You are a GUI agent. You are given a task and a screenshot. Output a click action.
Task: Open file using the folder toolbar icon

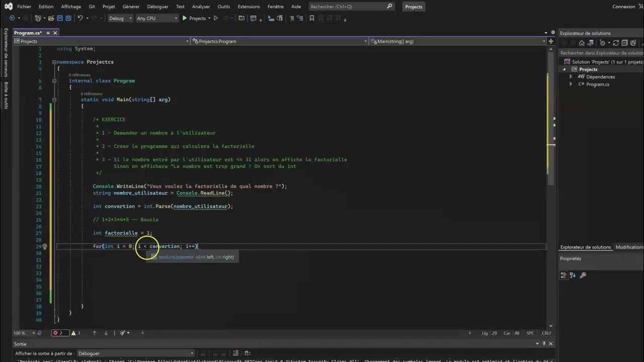51,18
